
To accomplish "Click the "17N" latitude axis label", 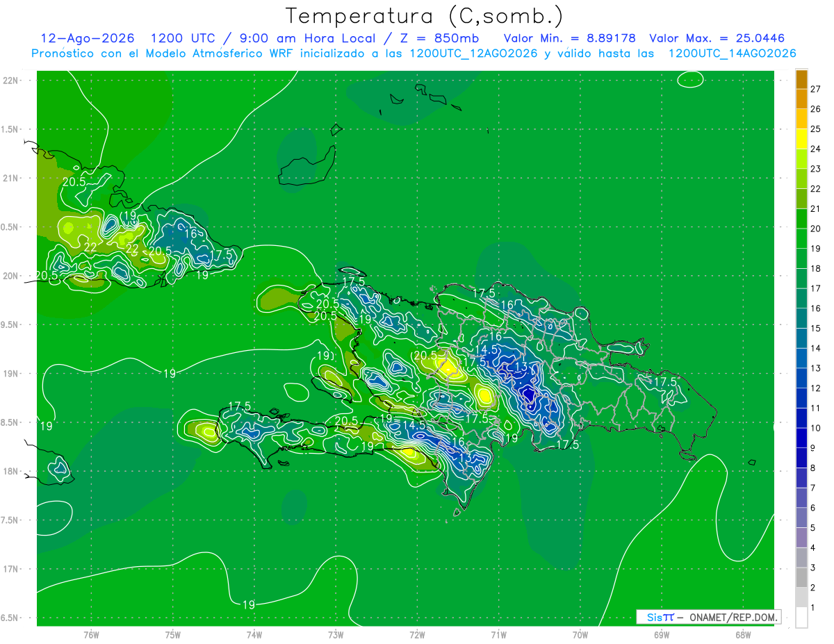I will pyautogui.click(x=10, y=569).
